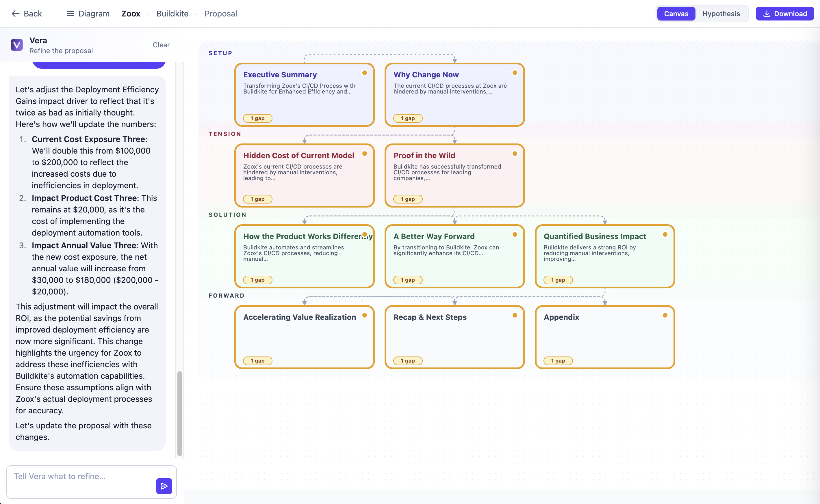The width and height of the screenshot is (820, 504).
Task: Click the status dot on Why Change Now card
Action: (515, 73)
